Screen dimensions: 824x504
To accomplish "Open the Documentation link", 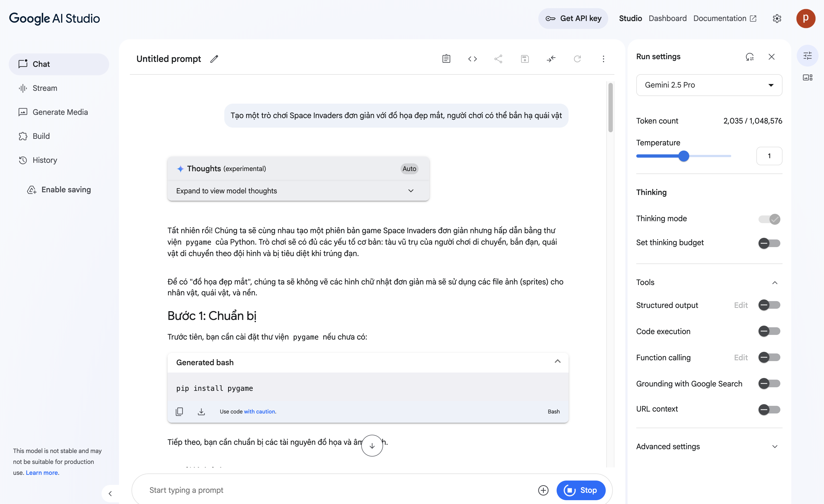I will 724,18.
